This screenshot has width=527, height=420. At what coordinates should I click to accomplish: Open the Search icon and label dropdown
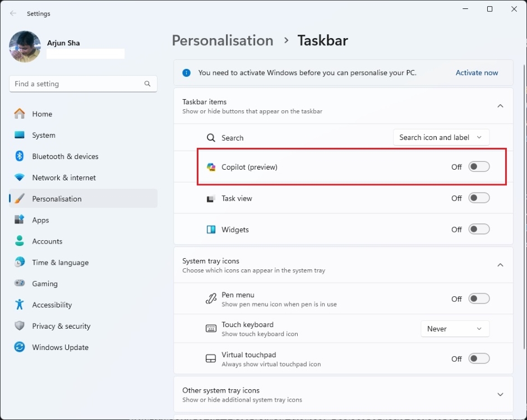pyautogui.click(x=441, y=137)
